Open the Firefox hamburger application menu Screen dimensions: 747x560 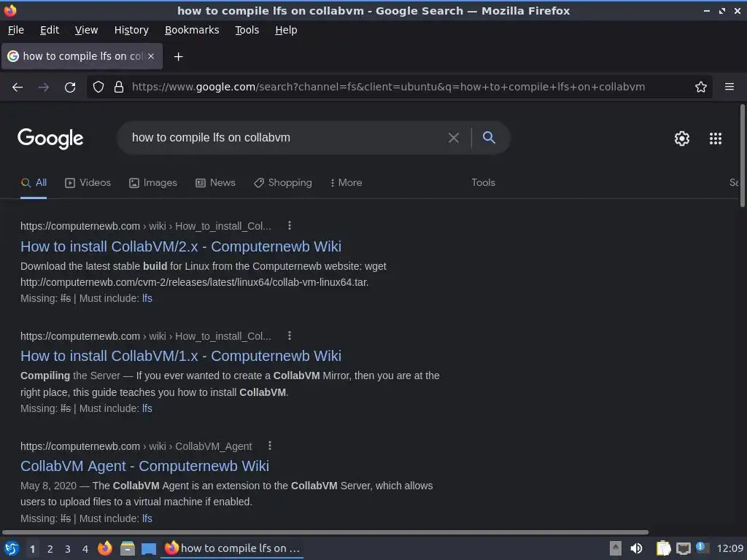(729, 87)
